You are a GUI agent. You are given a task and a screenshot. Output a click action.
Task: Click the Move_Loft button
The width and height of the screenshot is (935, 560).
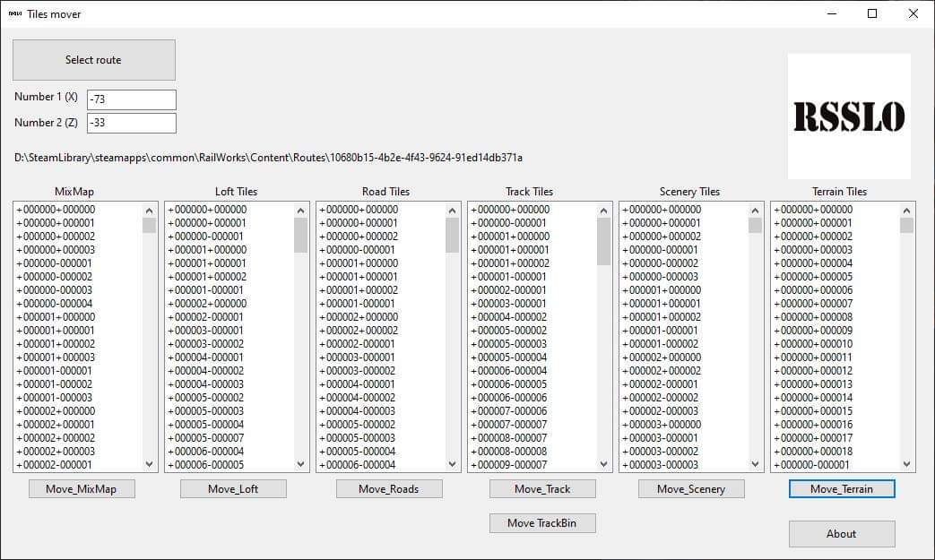233,489
